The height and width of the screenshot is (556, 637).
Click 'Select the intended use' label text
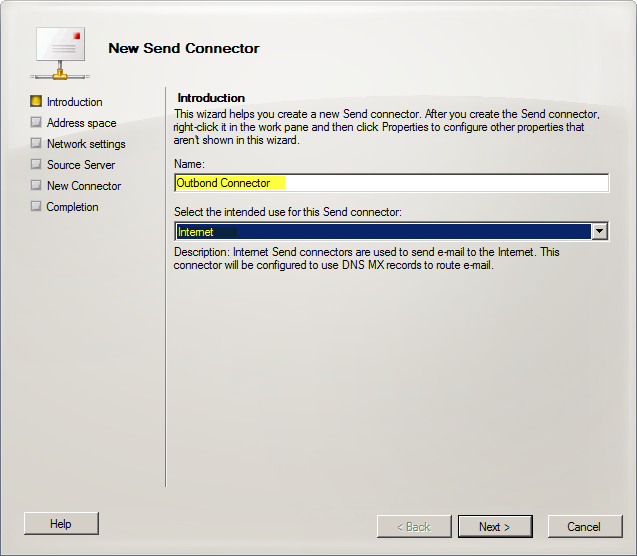coord(288,212)
